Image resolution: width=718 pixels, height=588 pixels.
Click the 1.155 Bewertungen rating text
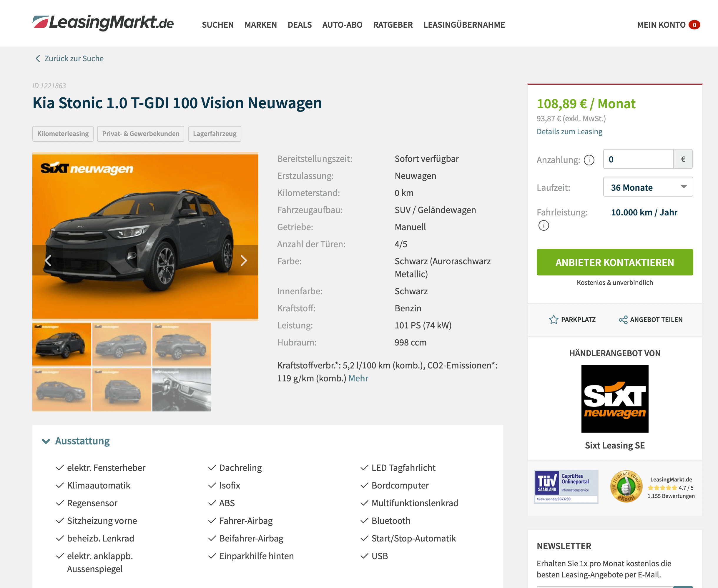671,496
